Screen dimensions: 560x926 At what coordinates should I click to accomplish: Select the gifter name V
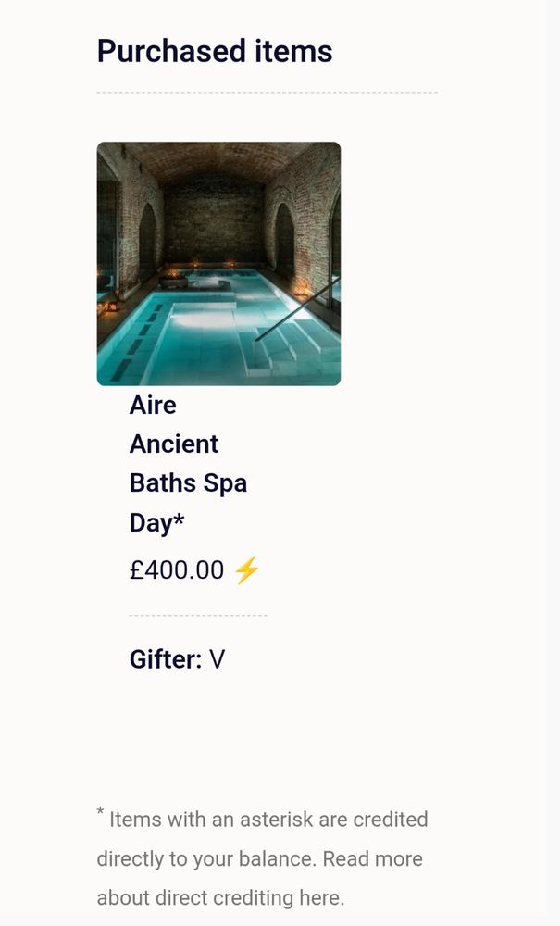pos(218,659)
